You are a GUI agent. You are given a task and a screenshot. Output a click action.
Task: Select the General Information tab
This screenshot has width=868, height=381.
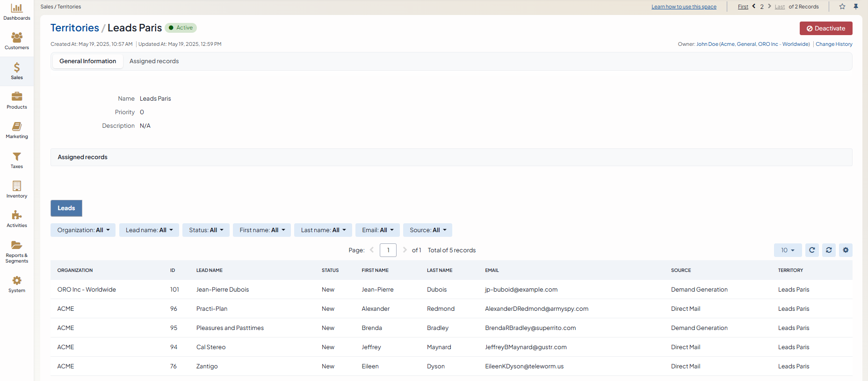click(x=87, y=61)
